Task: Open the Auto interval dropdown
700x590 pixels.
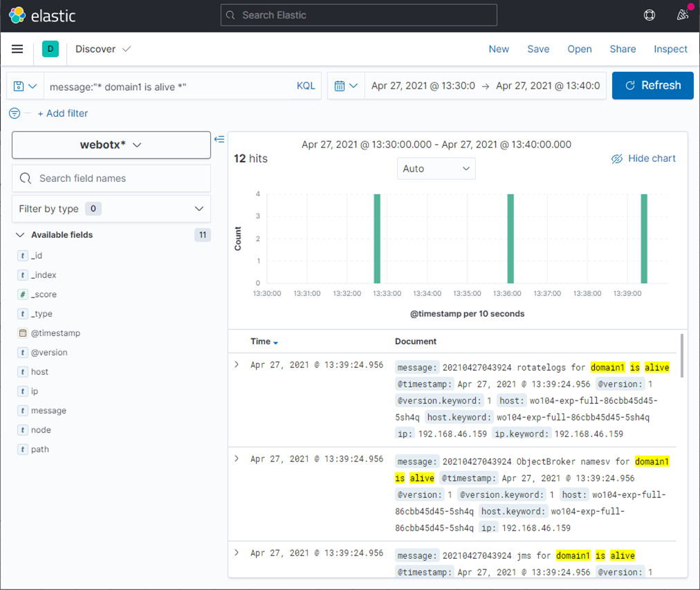Action: pos(436,169)
